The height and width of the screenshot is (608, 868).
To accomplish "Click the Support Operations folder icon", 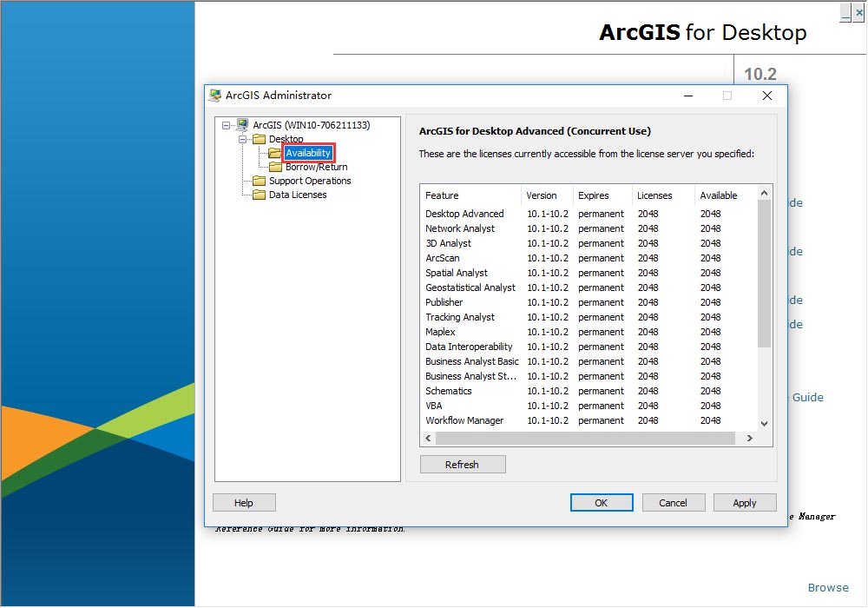I will tap(259, 181).
